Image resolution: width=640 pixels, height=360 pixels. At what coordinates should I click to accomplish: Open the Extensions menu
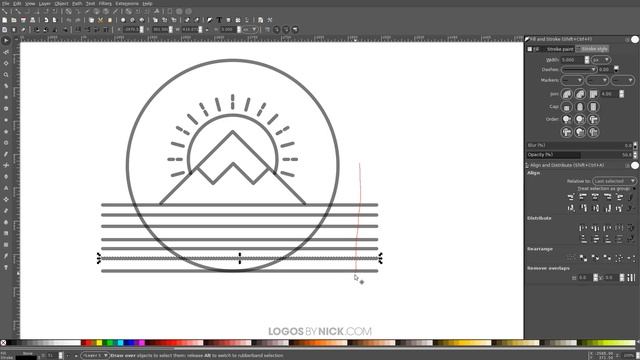(127, 3)
